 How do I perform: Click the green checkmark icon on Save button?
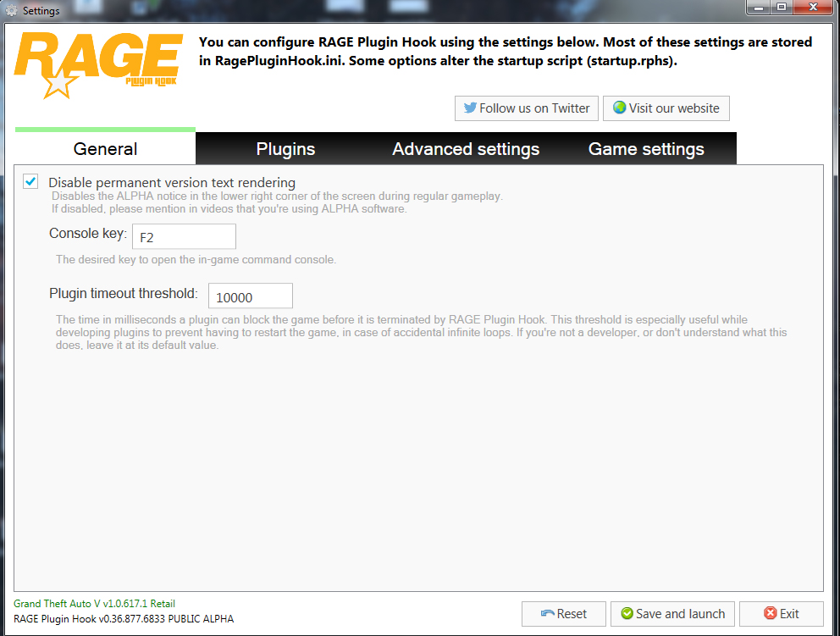click(x=627, y=613)
